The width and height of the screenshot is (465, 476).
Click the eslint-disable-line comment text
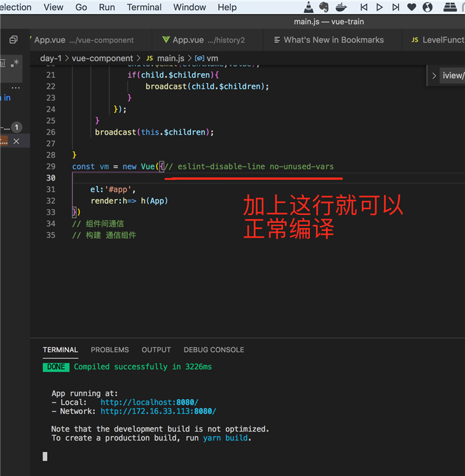tap(249, 167)
